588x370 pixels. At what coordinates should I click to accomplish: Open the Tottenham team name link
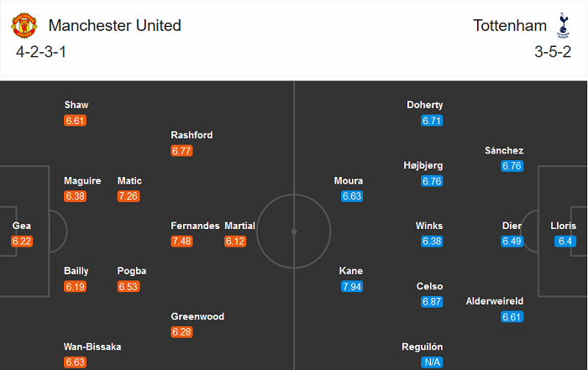[x=510, y=25]
